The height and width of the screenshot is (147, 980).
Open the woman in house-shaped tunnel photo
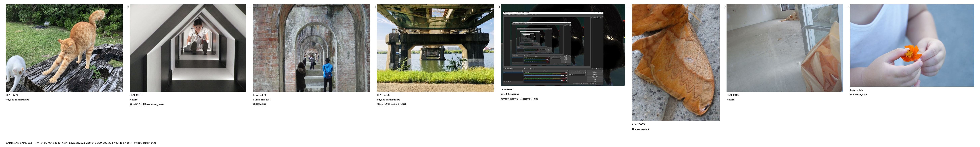[x=188, y=48]
